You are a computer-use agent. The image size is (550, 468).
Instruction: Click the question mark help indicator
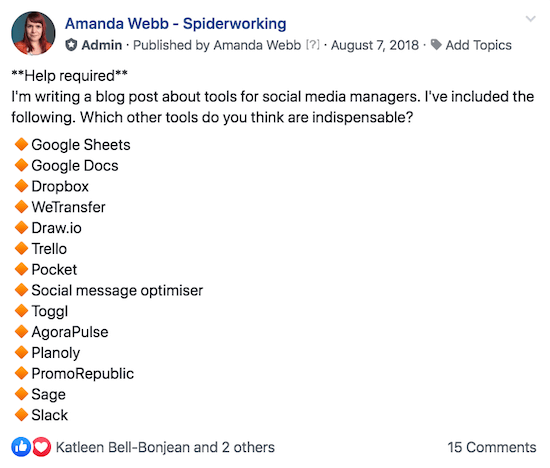click(313, 45)
